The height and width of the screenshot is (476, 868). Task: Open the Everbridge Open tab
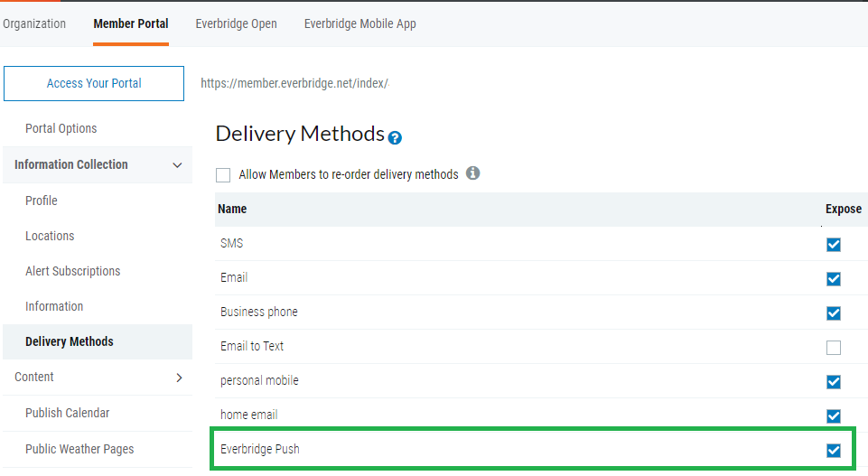pyautogui.click(x=237, y=23)
